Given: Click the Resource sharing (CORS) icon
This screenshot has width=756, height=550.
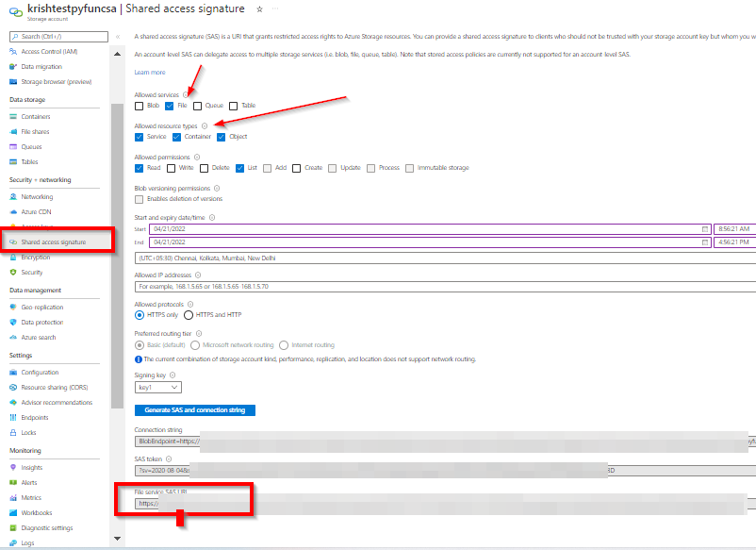Looking at the screenshot, I should [13, 388].
